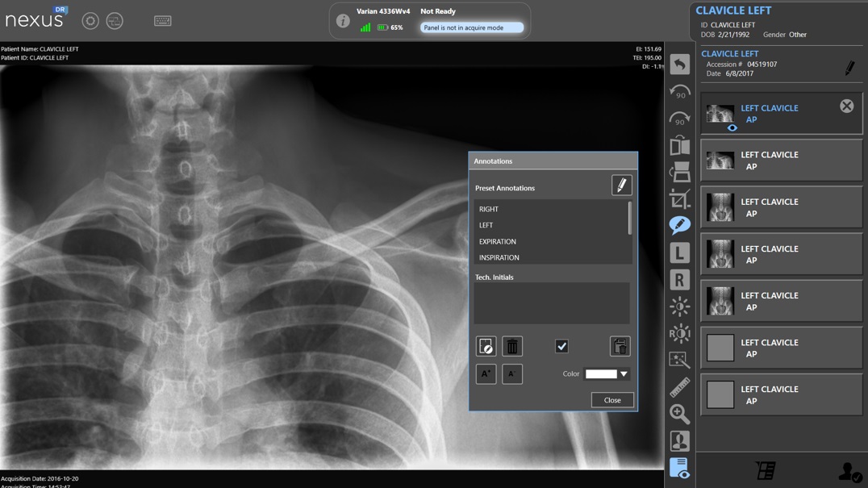Toggle the checkbox in Annotations dialog

pos(561,346)
